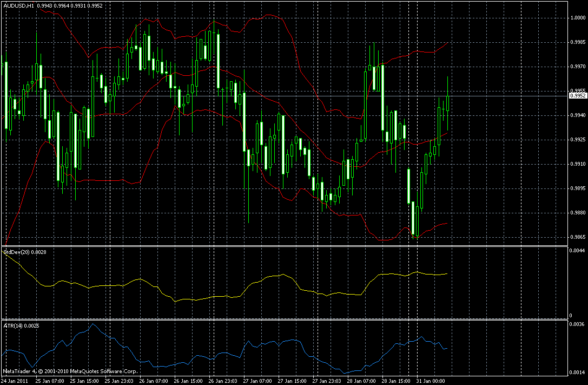Select the 27 Jan 15:00 time label
This screenshot has width=588, height=385.
(293, 381)
